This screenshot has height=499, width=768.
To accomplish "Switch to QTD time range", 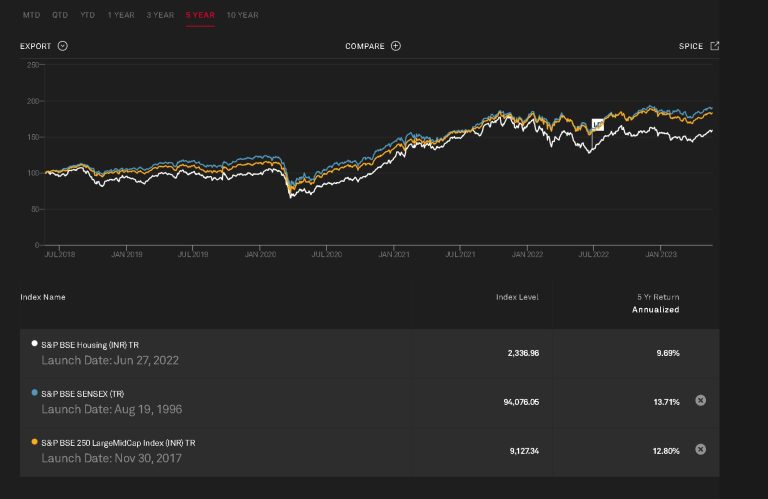I will (x=60, y=15).
